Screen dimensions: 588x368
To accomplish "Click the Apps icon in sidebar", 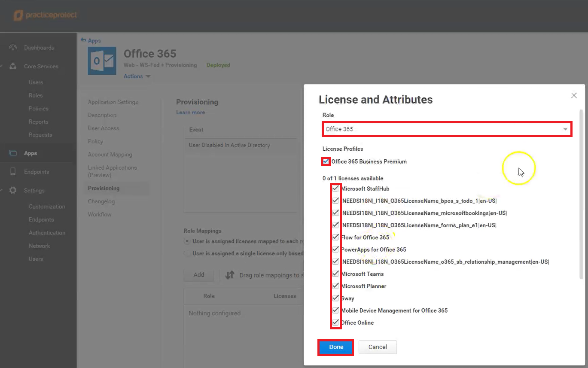I will click(13, 153).
